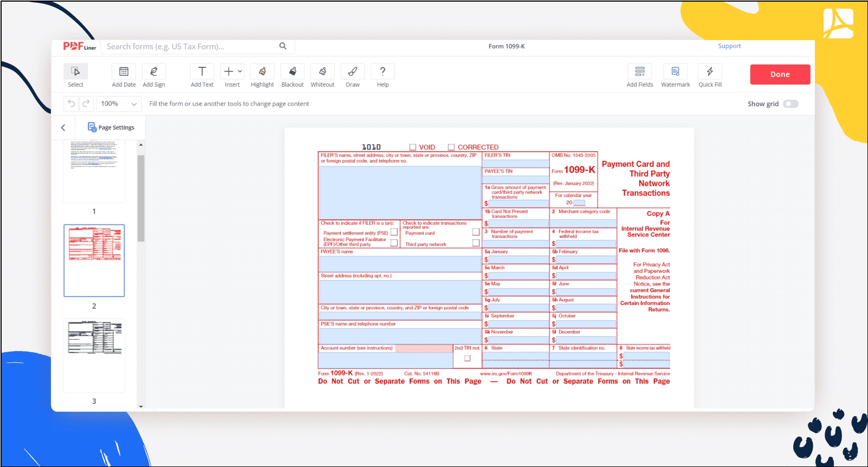Click the Insert plus tool
The height and width of the screenshot is (467, 868).
pos(229,72)
